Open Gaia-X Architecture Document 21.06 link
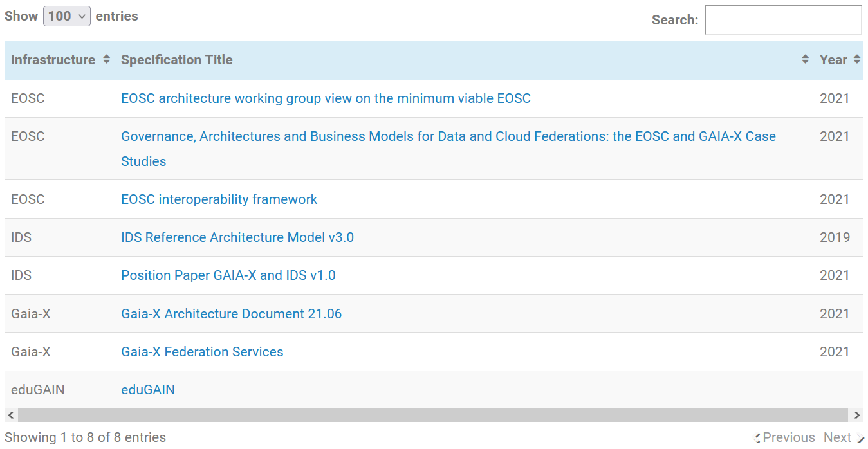Viewport: 868px width, 449px height. pos(231,314)
